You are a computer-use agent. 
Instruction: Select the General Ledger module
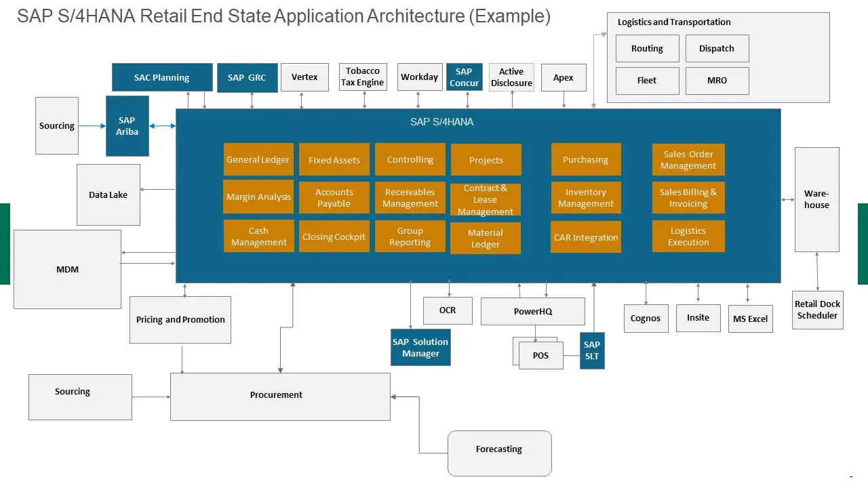click(x=258, y=160)
